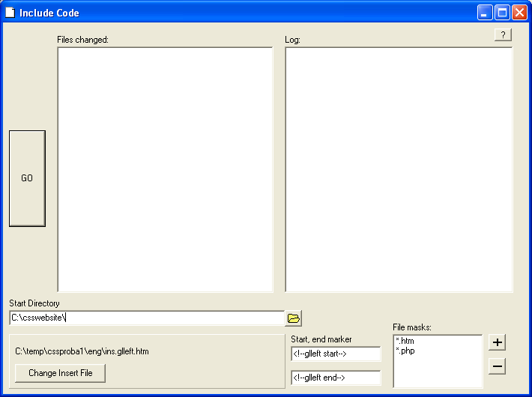The image size is (532, 397).
Task: Select the *.htm file mask entry
Action: (x=405, y=341)
